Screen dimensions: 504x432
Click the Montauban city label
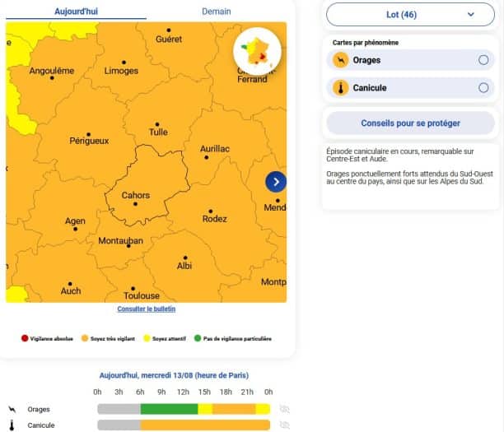(x=120, y=240)
